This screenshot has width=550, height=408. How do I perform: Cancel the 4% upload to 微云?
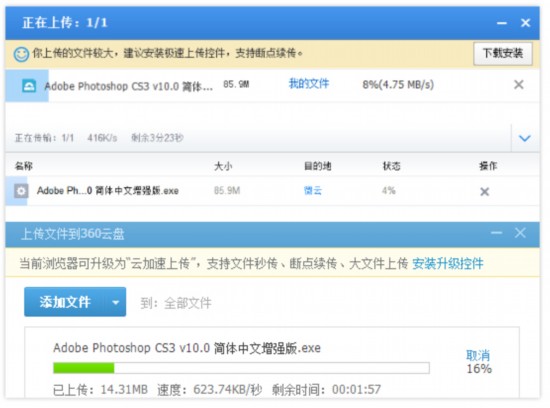point(484,192)
